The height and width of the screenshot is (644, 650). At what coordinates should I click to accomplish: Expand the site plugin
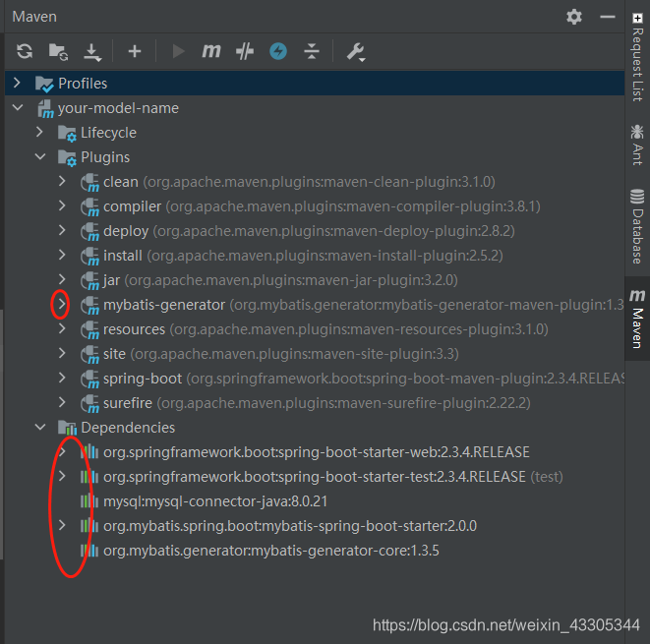pyautogui.click(x=62, y=353)
